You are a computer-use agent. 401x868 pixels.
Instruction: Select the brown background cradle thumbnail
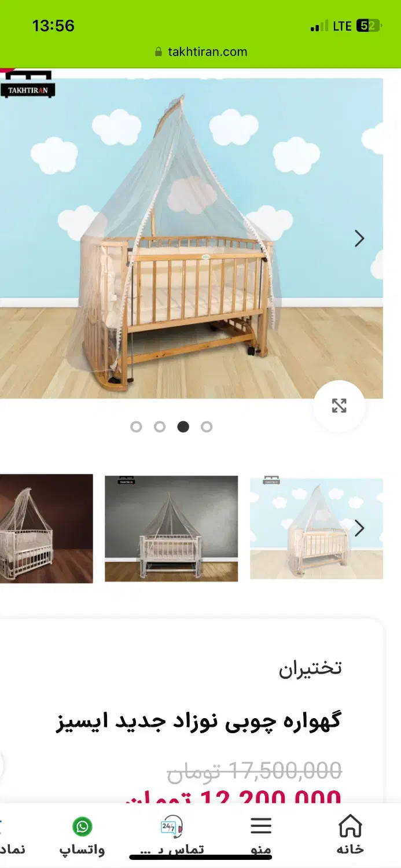(46, 528)
